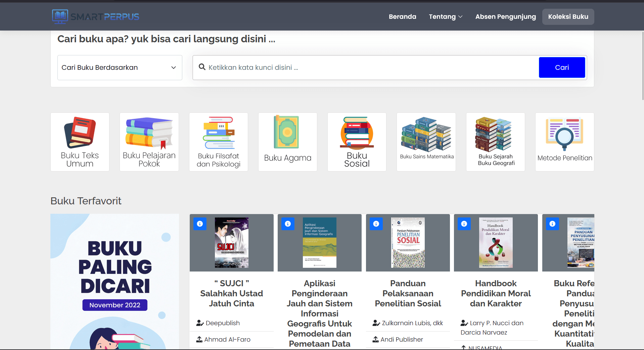Click info icon on SUJCI book card
644x350 pixels.
click(x=200, y=224)
